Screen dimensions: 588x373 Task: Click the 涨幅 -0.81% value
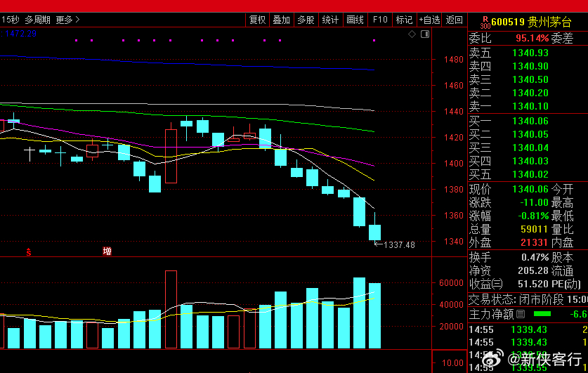click(533, 216)
